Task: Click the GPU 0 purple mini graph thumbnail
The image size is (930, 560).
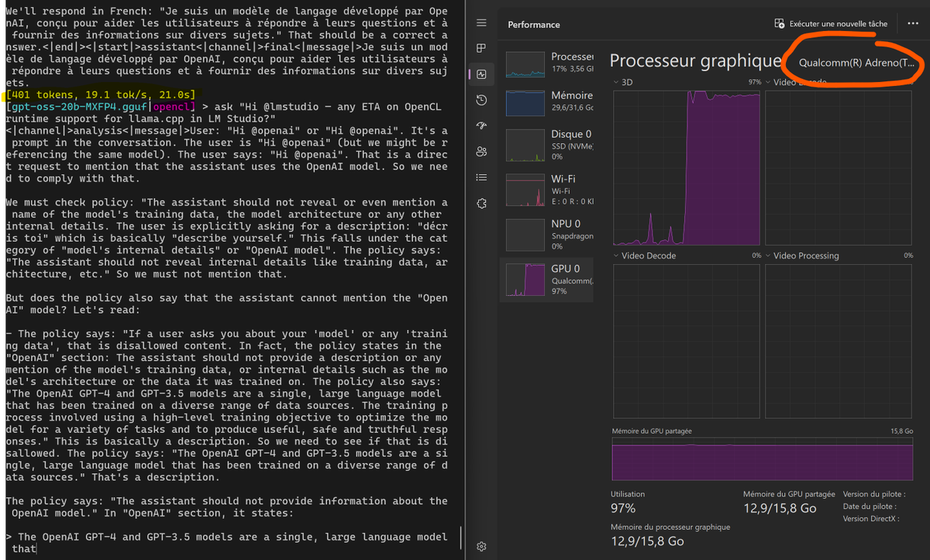Action: coord(525,280)
